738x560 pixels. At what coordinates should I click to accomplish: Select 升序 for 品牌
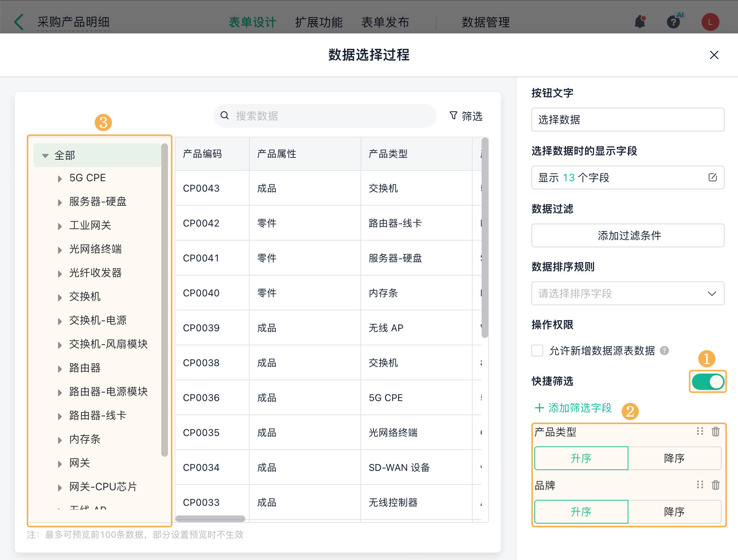tap(581, 512)
